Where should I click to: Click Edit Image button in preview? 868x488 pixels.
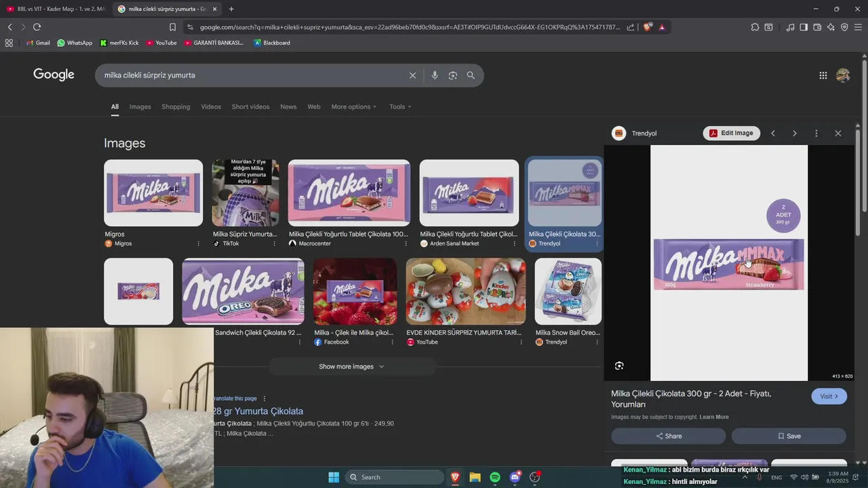point(731,133)
